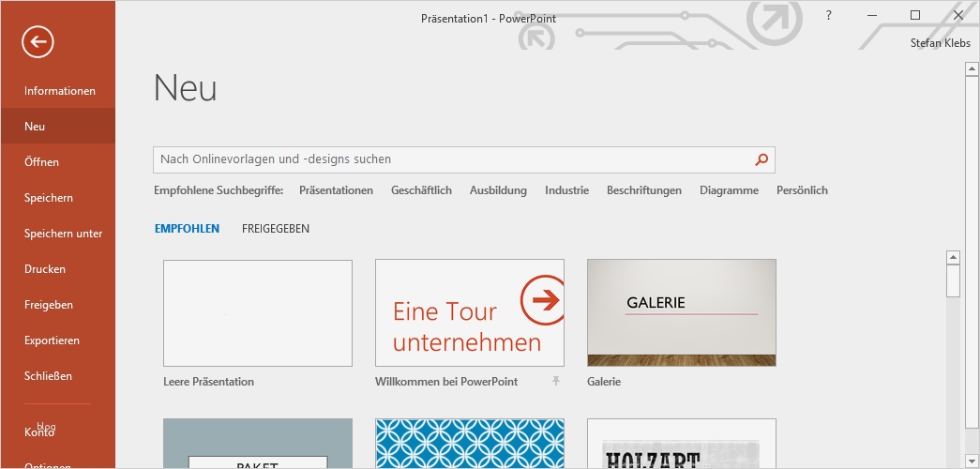Search suggested term Diagramme

tap(729, 190)
